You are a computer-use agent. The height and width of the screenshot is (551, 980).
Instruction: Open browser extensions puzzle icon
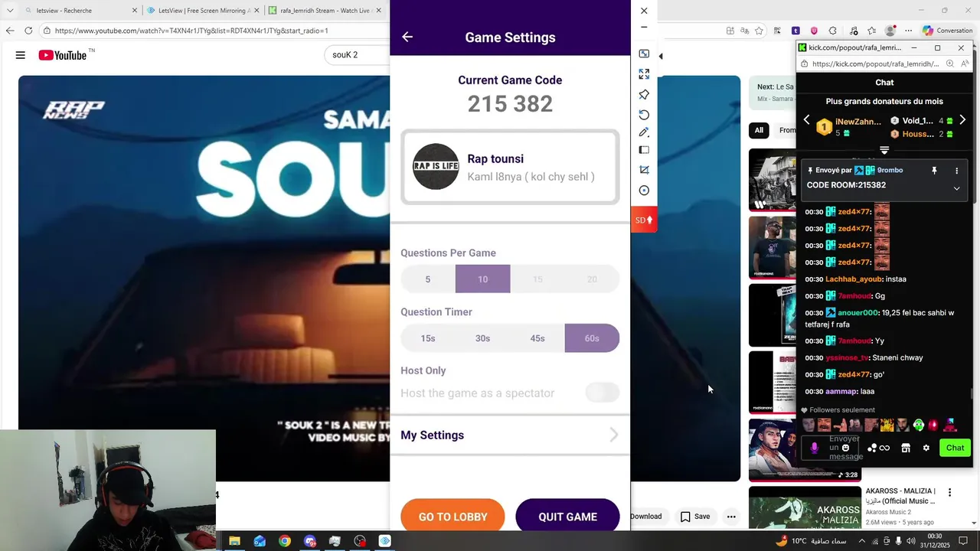point(833,31)
